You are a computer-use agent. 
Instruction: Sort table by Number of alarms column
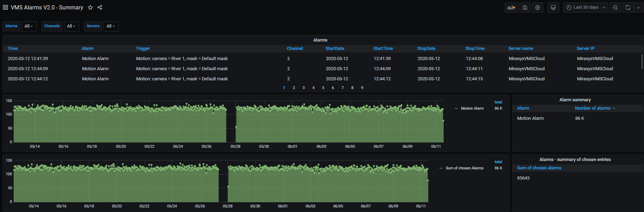592,108
